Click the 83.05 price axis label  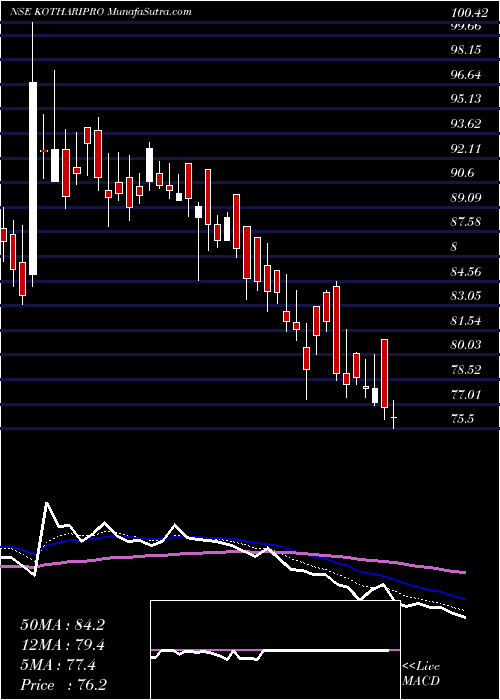[468, 296]
